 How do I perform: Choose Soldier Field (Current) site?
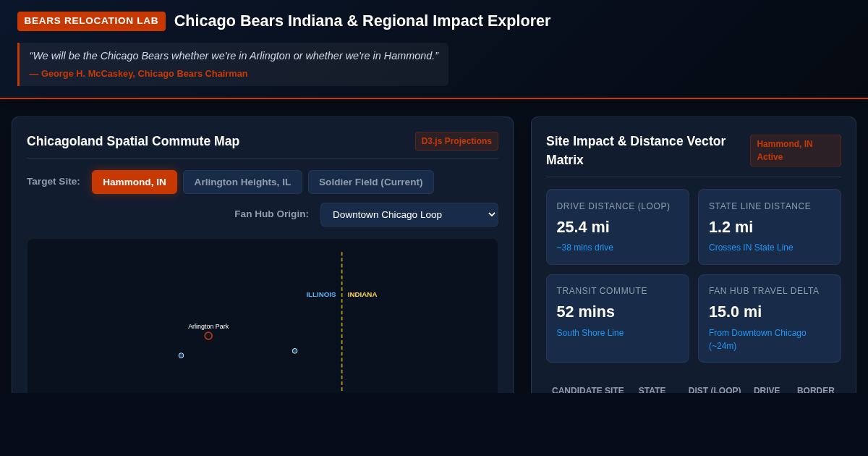click(x=371, y=182)
